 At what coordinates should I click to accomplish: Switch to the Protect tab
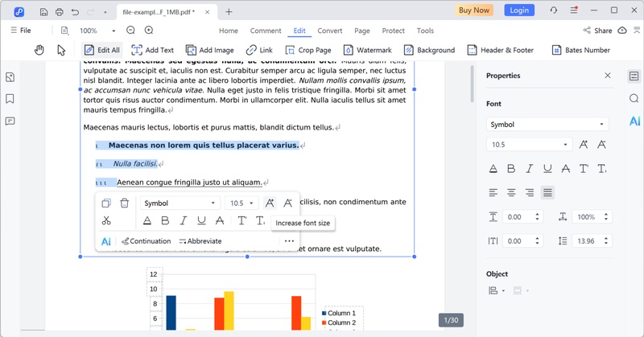(x=393, y=31)
